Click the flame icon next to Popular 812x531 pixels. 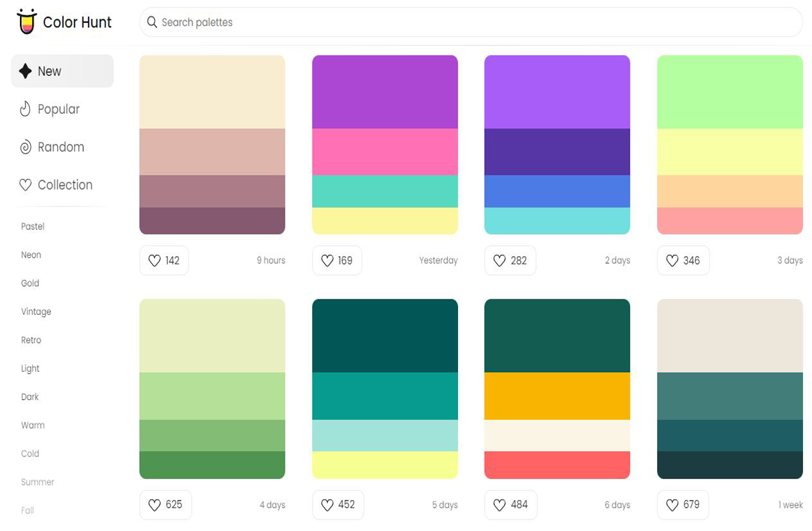tap(25, 109)
